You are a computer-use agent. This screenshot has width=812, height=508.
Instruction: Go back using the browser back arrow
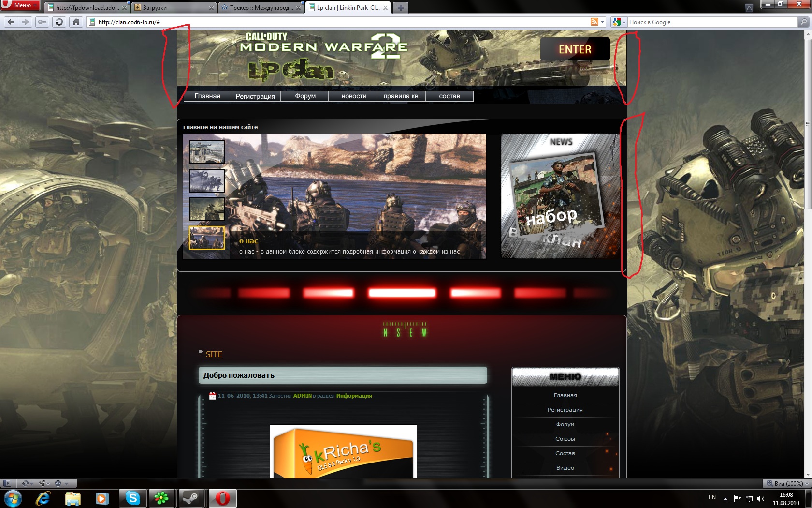point(11,22)
